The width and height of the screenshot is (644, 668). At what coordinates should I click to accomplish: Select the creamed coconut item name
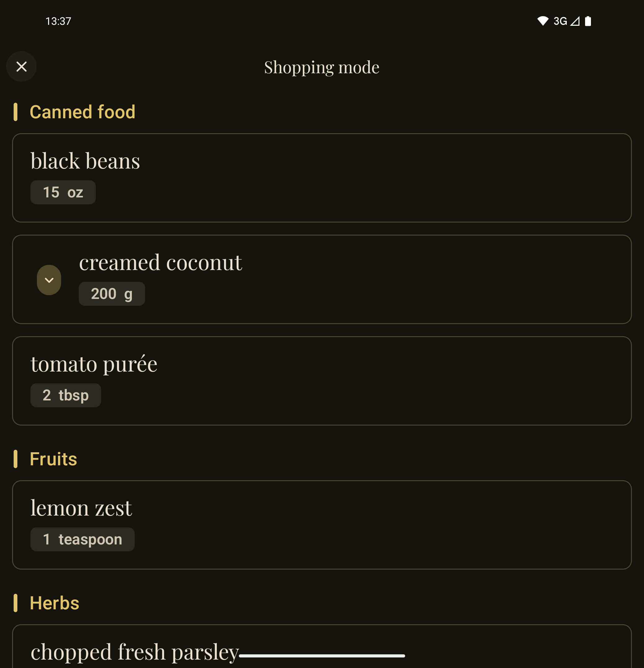[x=160, y=262]
